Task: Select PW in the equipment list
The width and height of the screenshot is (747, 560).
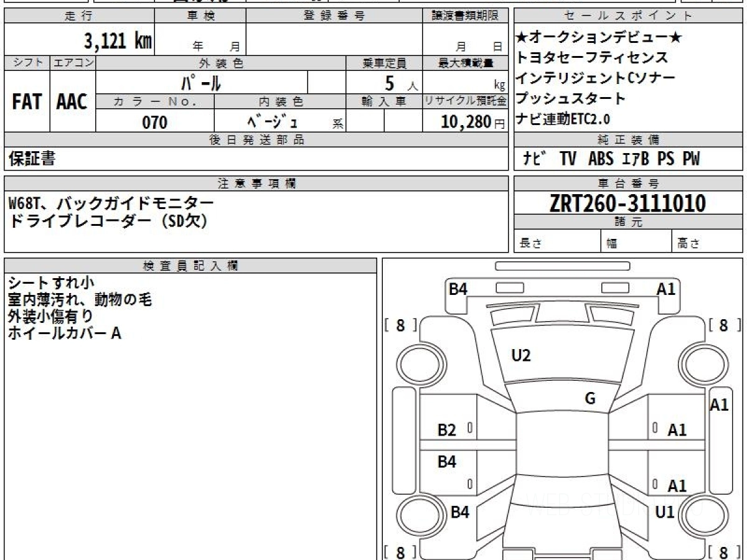Action: coord(691,159)
